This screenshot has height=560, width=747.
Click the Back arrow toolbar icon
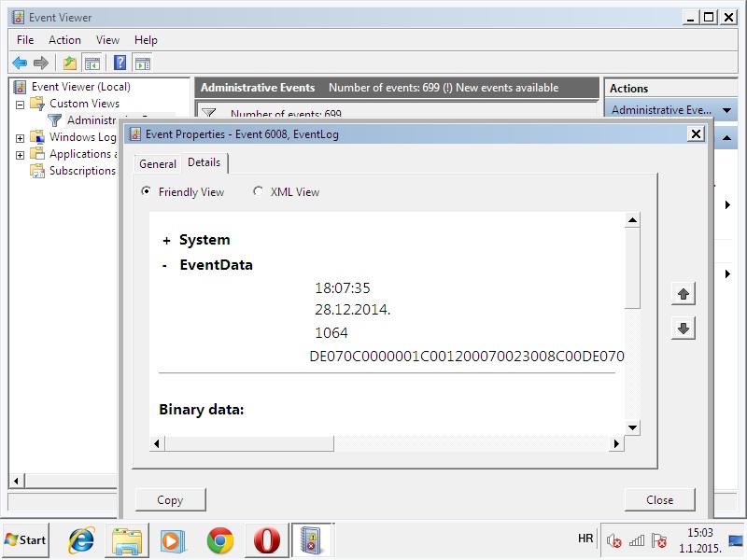tap(20, 63)
